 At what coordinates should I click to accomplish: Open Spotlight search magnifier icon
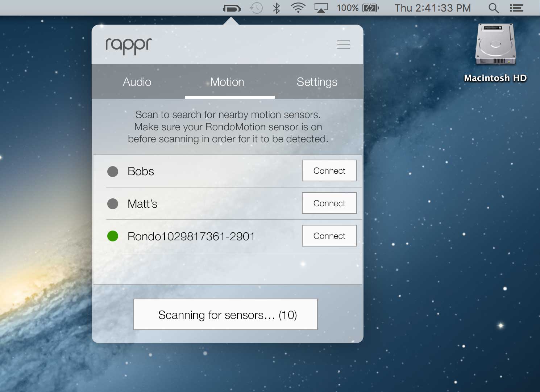pyautogui.click(x=494, y=8)
